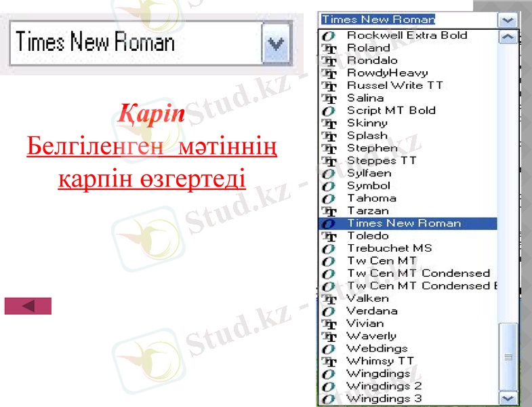532x407 pixels.
Task: Click the OpenType icon beside Rockwell Extra Bold
Action: point(329,36)
